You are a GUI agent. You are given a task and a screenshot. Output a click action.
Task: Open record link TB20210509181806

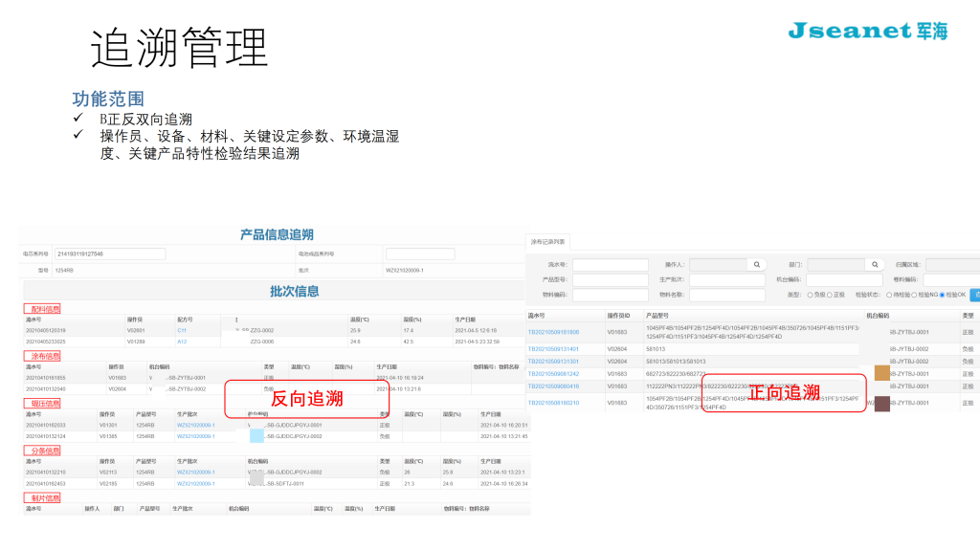[553, 332]
